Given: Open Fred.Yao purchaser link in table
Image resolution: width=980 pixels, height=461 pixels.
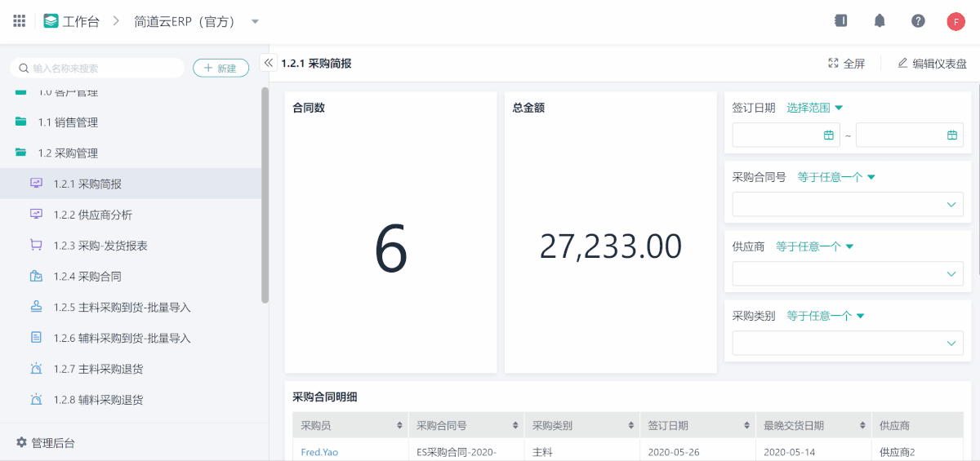Looking at the screenshot, I should pos(319,452).
